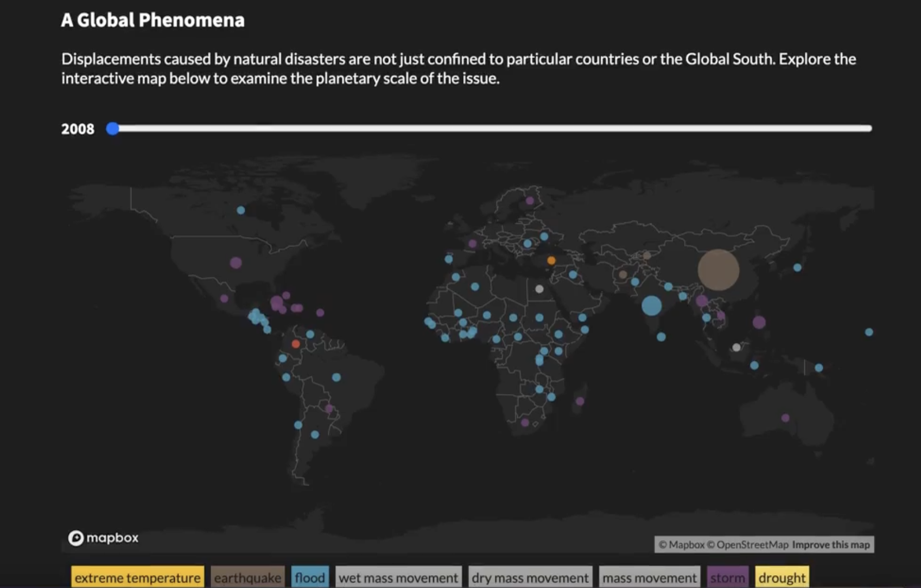Click the purple storm bubble in the USA
The image size is (921, 588).
(236, 263)
